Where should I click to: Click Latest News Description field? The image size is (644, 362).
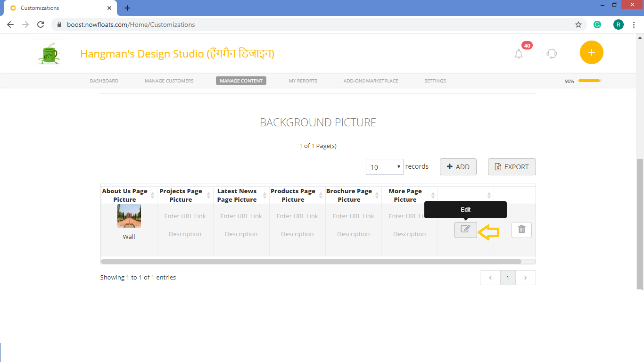(x=241, y=234)
